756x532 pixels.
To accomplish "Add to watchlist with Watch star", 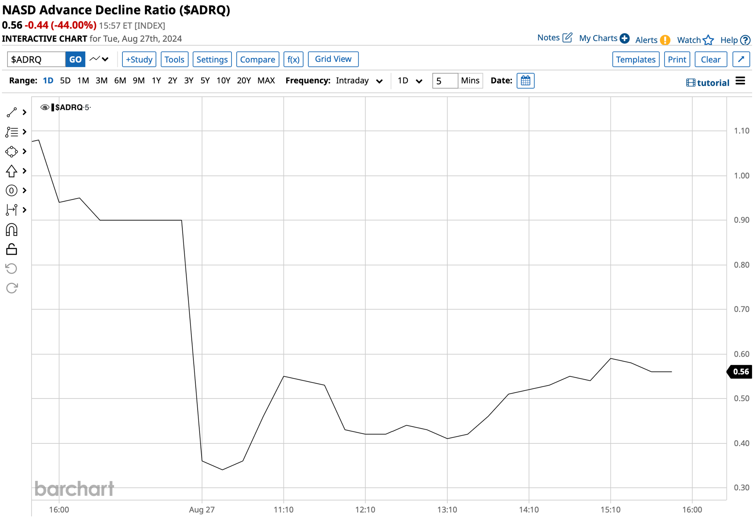I will point(695,40).
